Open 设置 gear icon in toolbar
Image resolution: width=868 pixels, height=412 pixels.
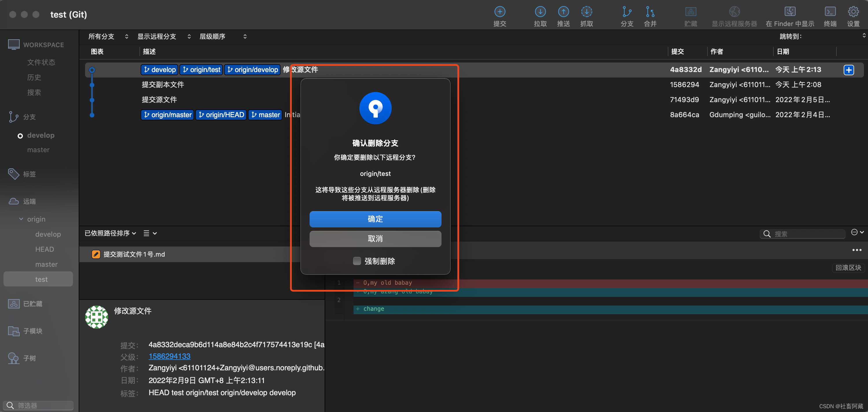click(853, 12)
